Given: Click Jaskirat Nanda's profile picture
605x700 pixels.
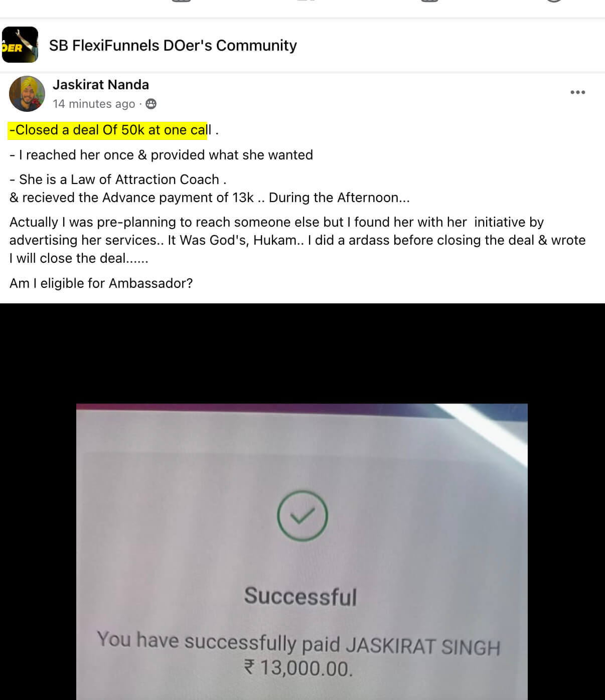Looking at the screenshot, I should pyautogui.click(x=27, y=94).
